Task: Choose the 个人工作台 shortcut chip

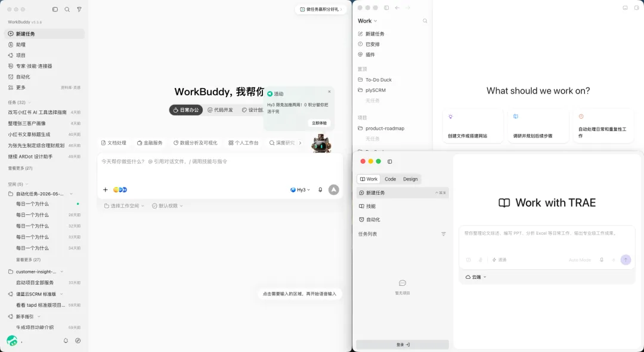Action: [243, 143]
